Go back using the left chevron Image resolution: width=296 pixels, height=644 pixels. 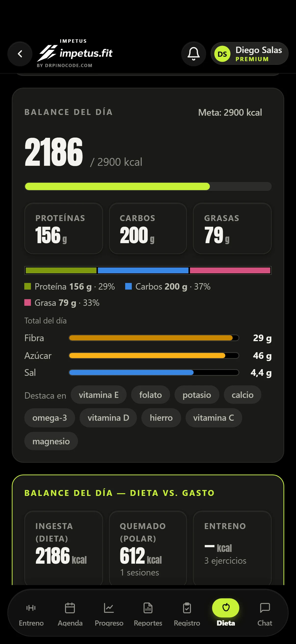[x=20, y=54]
